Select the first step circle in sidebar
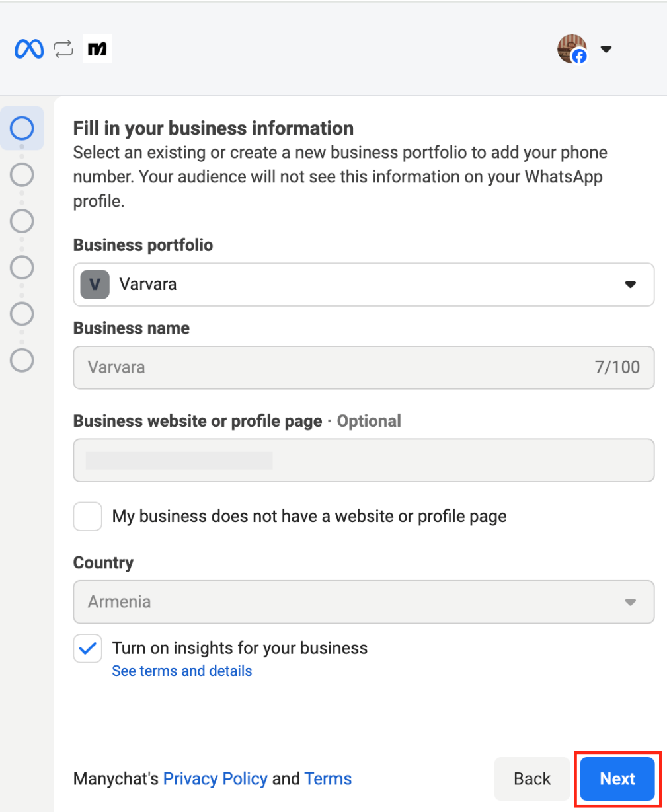 click(x=22, y=128)
